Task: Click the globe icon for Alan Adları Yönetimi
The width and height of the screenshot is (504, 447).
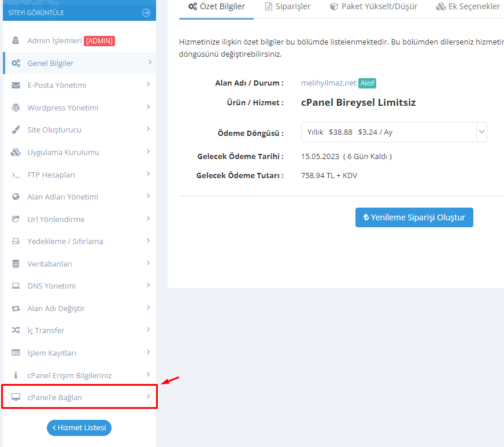Action: 16,197
